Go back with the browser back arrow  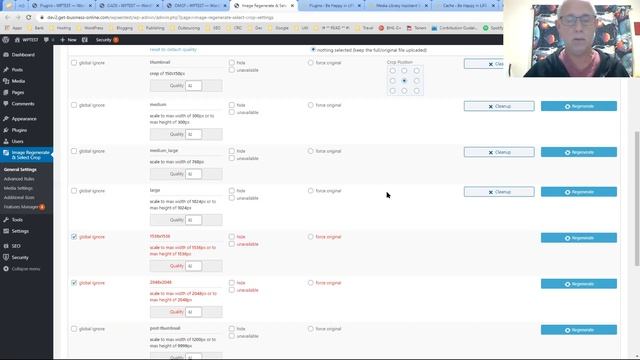[x=7, y=18]
